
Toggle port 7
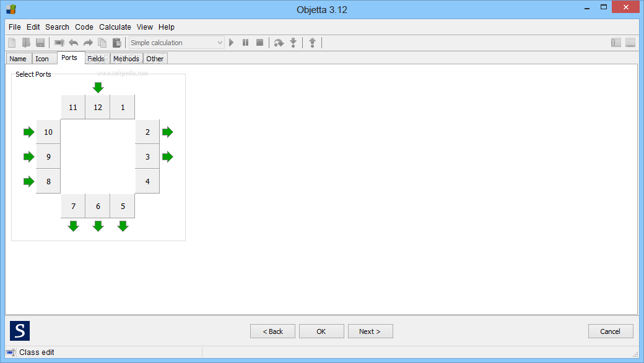(73, 207)
